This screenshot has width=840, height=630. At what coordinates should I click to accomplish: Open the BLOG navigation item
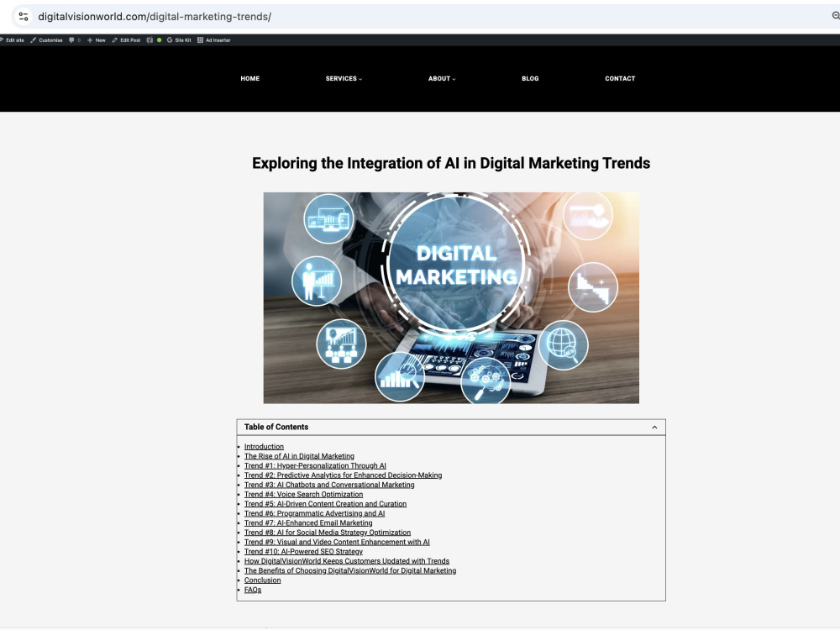pos(530,78)
